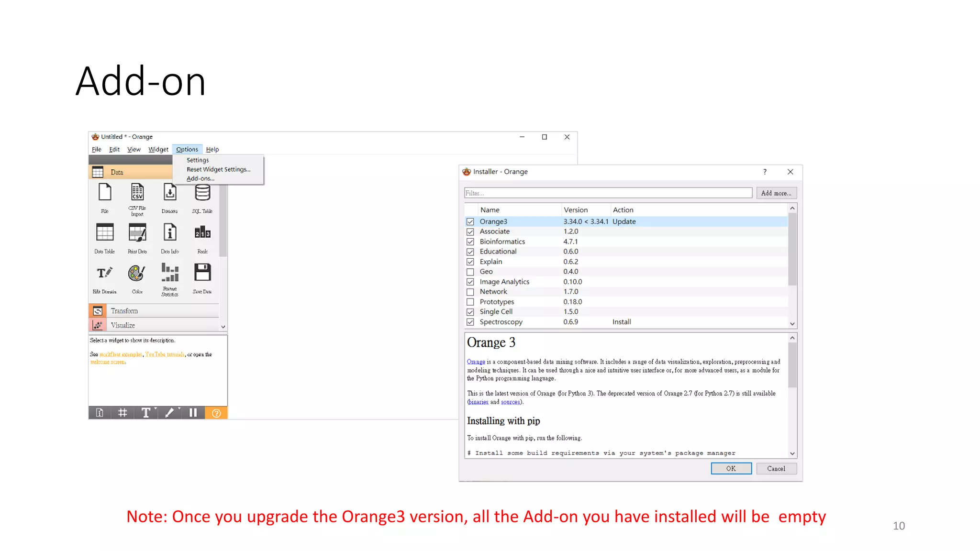This screenshot has height=551, width=980.
Task: Check the Geo add-on checkbox
Action: pos(470,272)
